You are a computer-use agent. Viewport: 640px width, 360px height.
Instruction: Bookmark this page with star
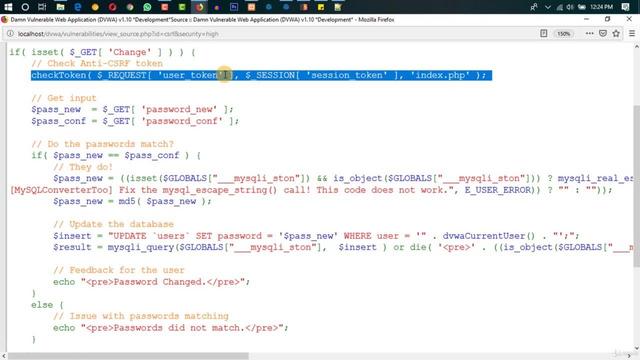tap(616, 34)
